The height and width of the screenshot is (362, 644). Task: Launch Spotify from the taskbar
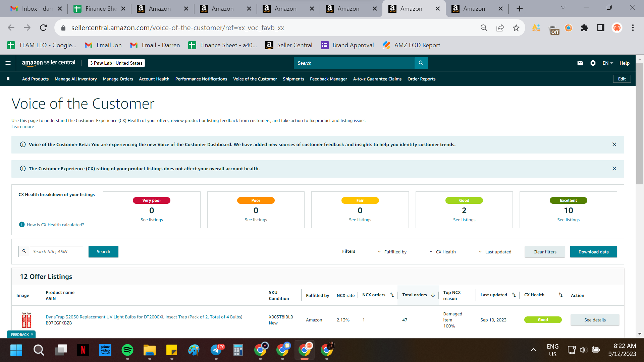127,350
